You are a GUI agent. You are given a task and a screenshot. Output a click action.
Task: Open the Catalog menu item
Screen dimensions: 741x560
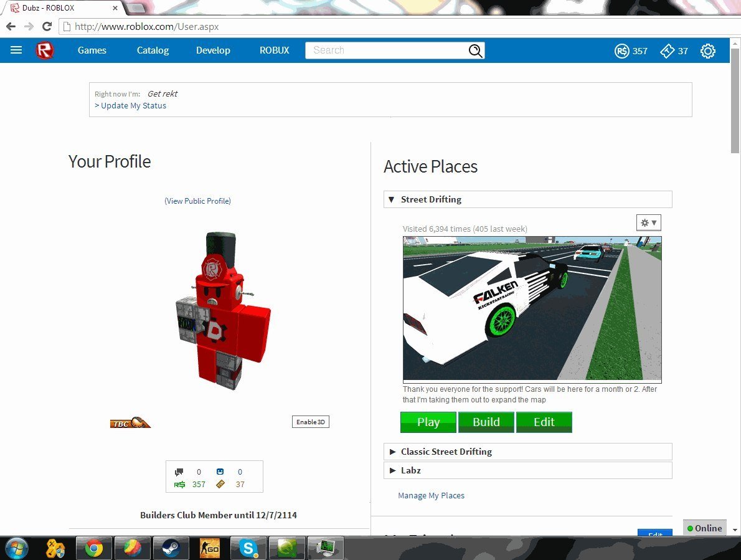[153, 50]
